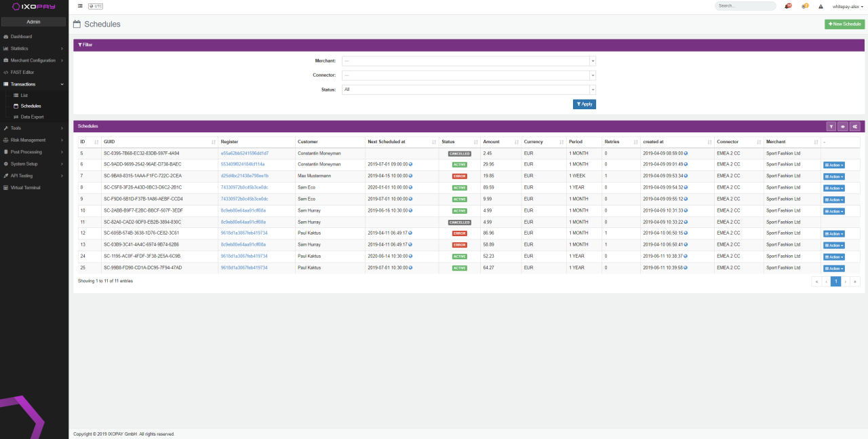Screen dimensions: 868x439
Task: Click the share icon in Schedules panel header
Action: pos(854,126)
